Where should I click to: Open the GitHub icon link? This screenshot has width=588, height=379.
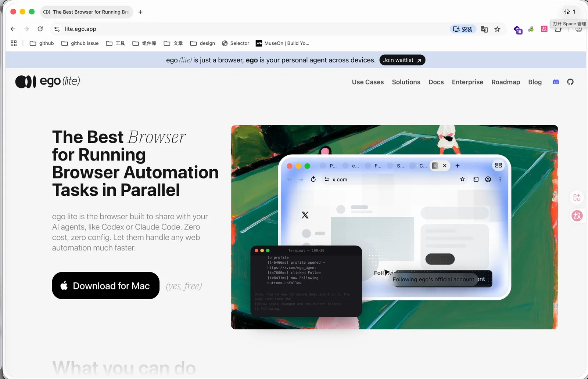[570, 82]
